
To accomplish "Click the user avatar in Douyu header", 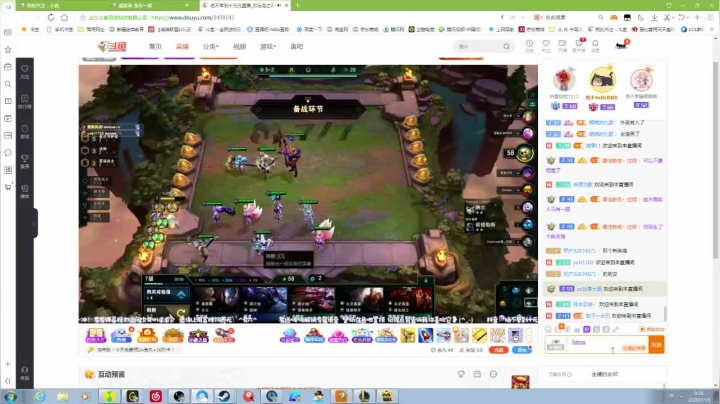I will click(621, 45).
